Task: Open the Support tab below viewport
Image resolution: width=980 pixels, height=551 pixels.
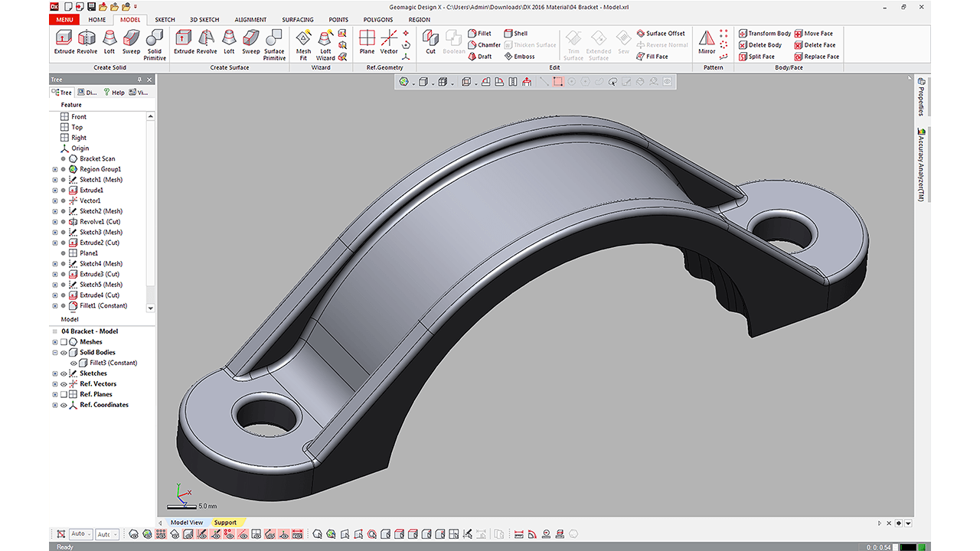Action: pos(225,523)
